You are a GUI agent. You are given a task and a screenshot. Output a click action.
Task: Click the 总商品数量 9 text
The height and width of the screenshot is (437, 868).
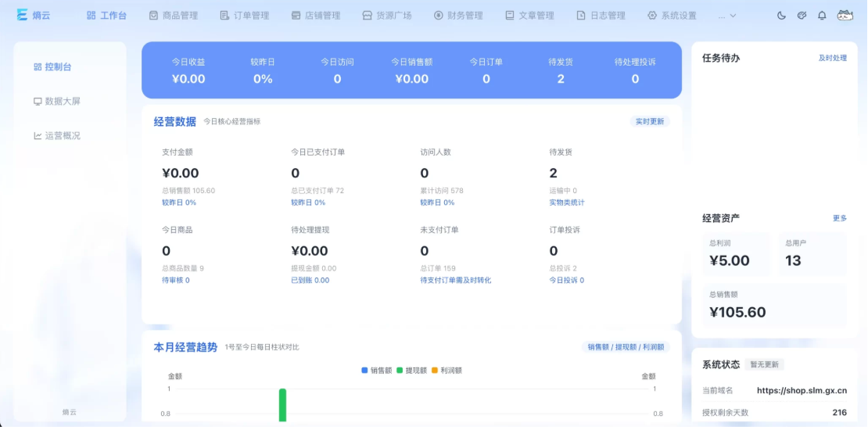[183, 268]
